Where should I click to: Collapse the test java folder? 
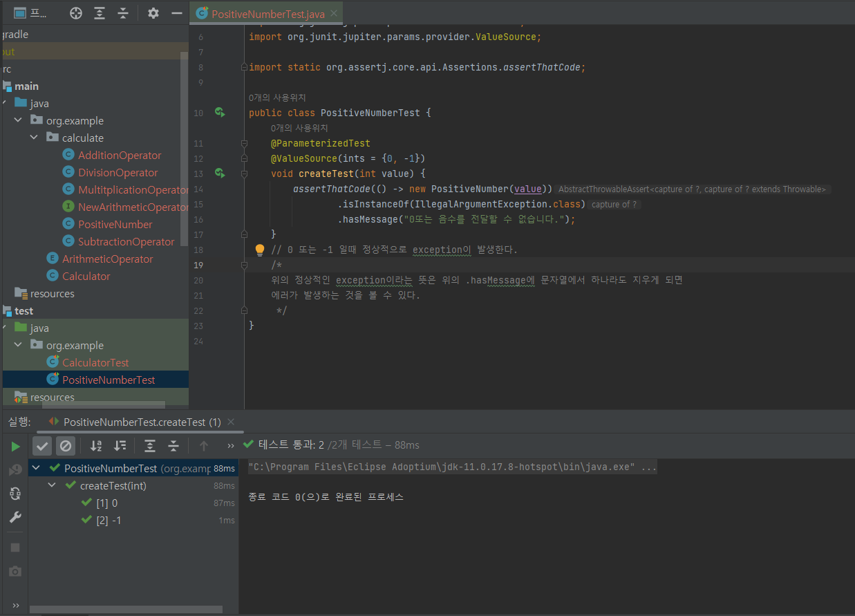(x=6, y=328)
